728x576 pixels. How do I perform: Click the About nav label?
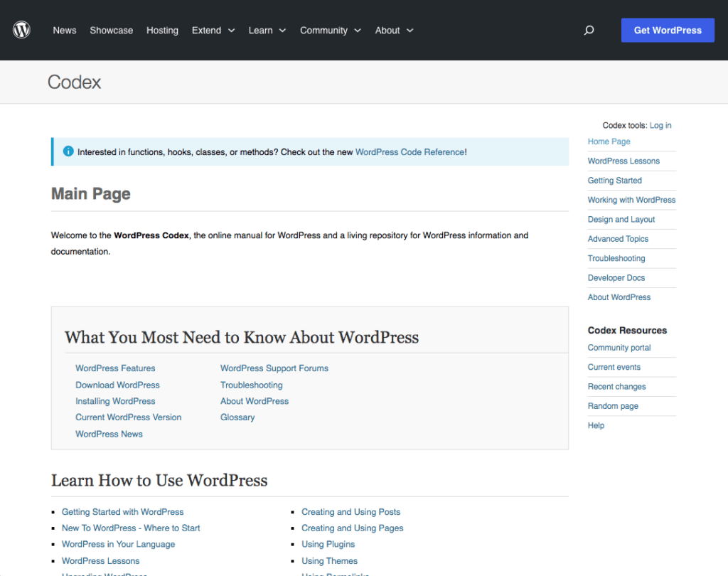387,30
